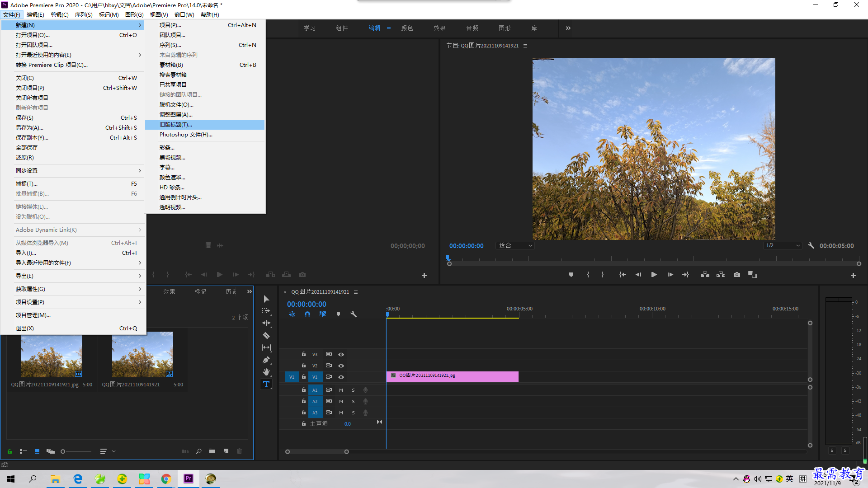This screenshot has width=868, height=488.
Task: Step back one frame in Program Monitor
Action: (638, 275)
